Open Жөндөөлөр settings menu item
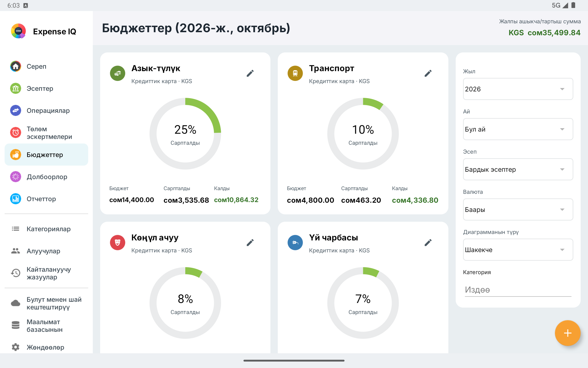Image resolution: width=588 pixels, height=368 pixels. coord(46,347)
